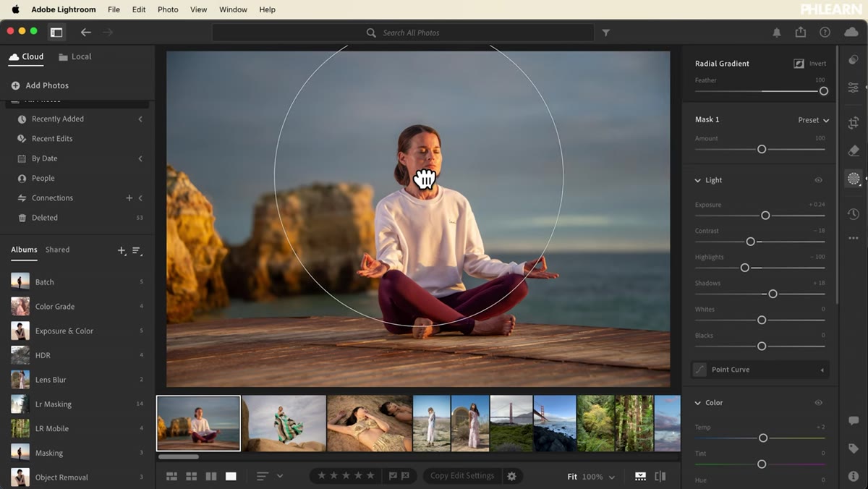The height and width of the screenshot is (489, 868).
Task: Open the Info panel icon
Action: 854,477
